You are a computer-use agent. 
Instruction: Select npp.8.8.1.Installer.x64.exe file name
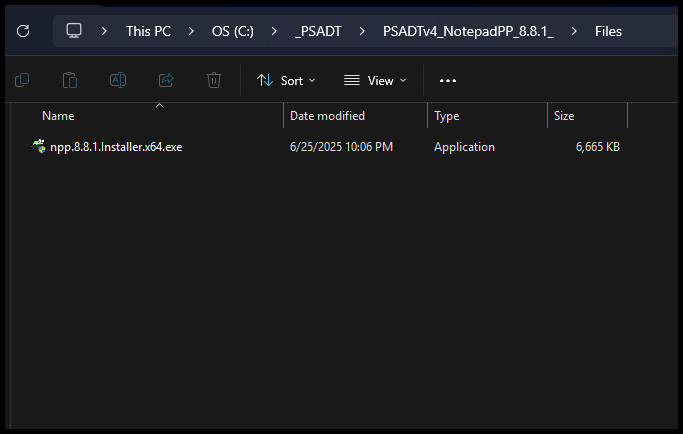pos(116,147)
